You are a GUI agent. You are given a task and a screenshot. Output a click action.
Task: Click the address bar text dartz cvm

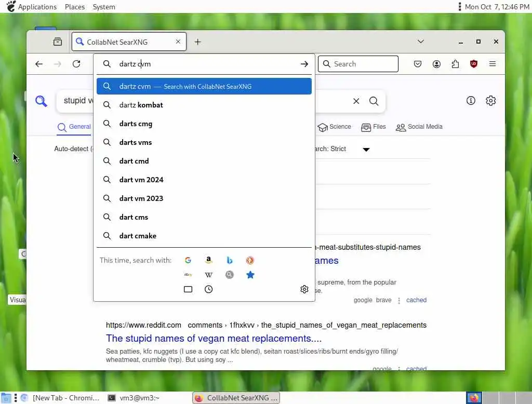(x=135, y=64)
